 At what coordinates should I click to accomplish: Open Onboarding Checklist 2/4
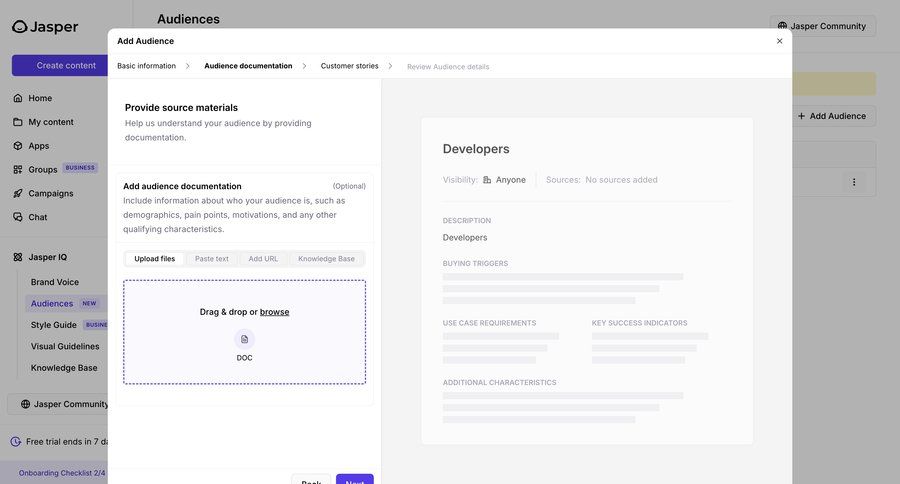point(62,473)
